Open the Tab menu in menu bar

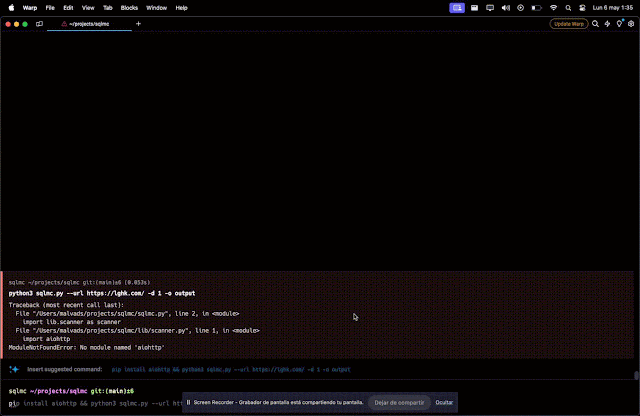[107, 7]
